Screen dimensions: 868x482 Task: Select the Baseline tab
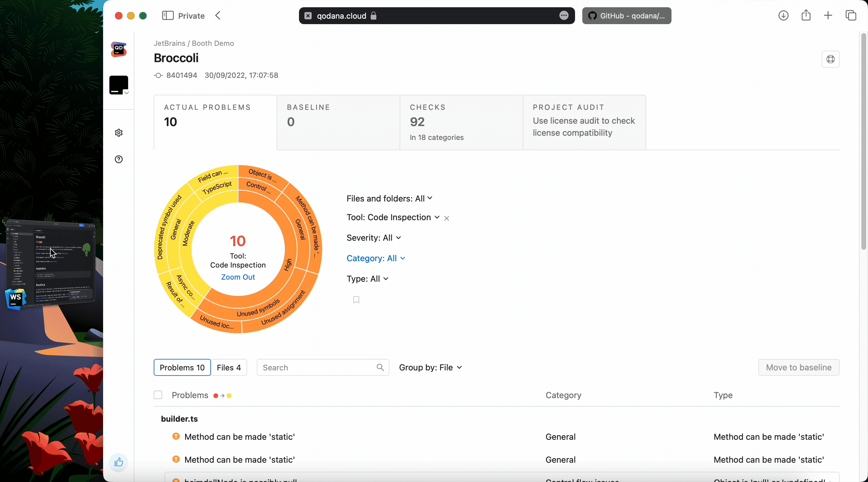[x=338, y=122]
